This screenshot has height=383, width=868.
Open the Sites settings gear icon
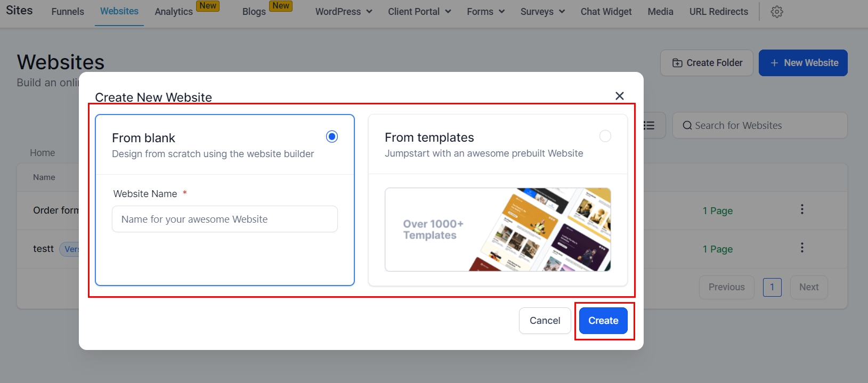(x=777, y=12)
